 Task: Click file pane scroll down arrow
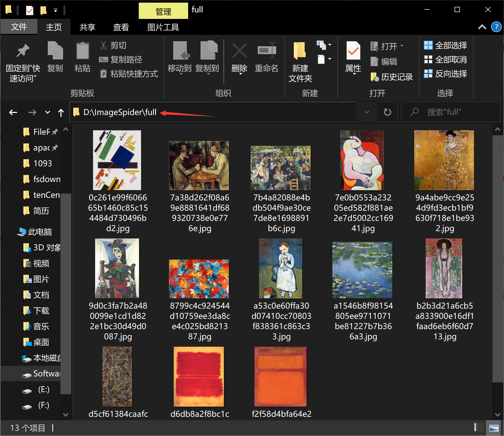click(x=497, y=415)
